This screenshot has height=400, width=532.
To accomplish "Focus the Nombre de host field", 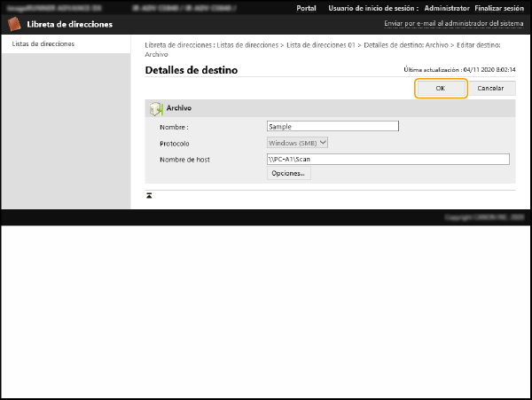I will [387, 160].
